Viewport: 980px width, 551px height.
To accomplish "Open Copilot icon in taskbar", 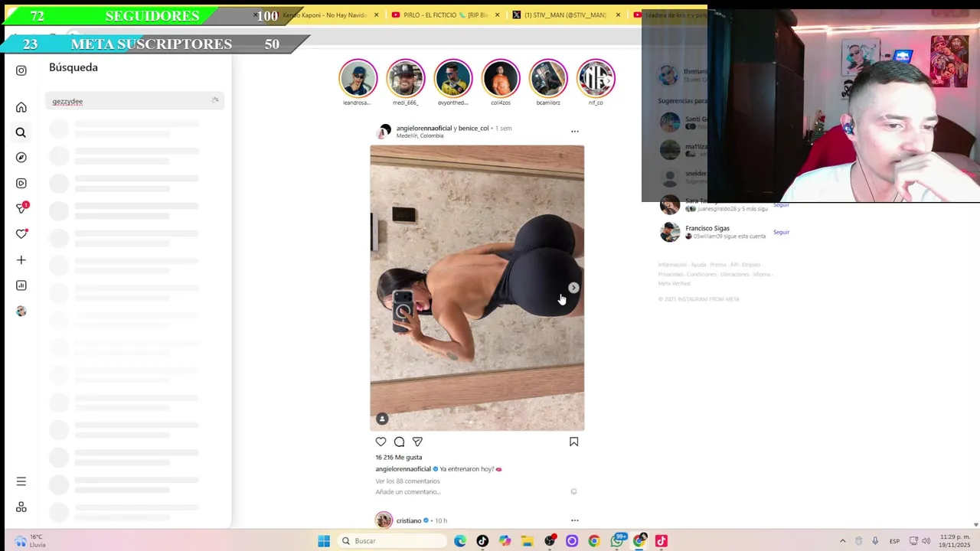I will [x=505, y=541].
